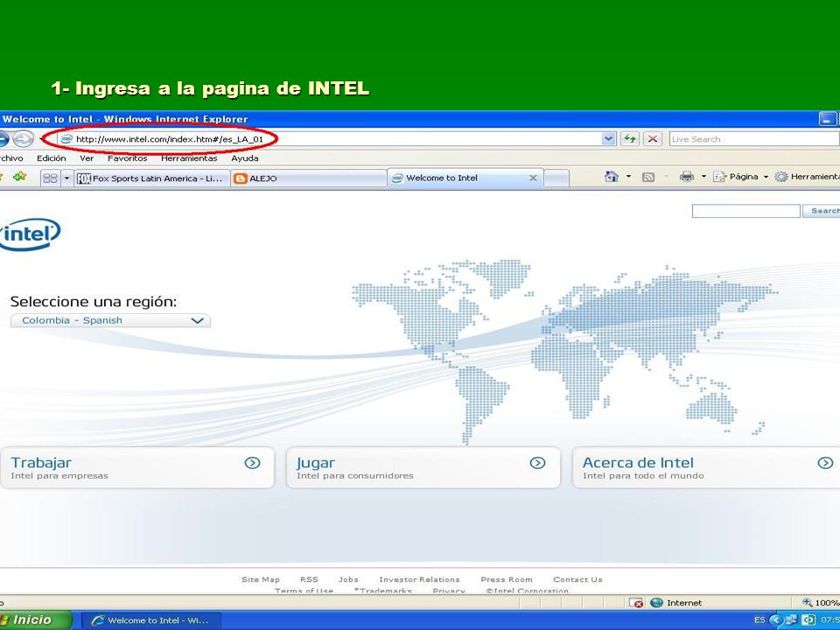
Task: Click the Live Search input box
Action: (754, 139)
